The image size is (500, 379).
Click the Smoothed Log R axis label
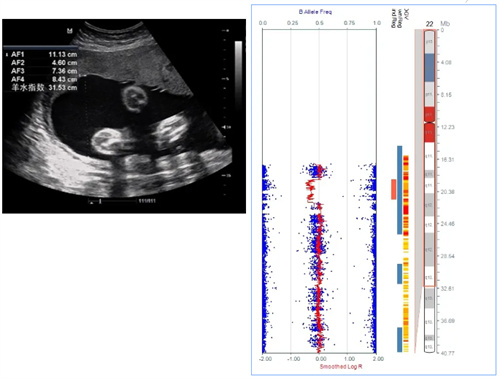(x=341, y=367)
